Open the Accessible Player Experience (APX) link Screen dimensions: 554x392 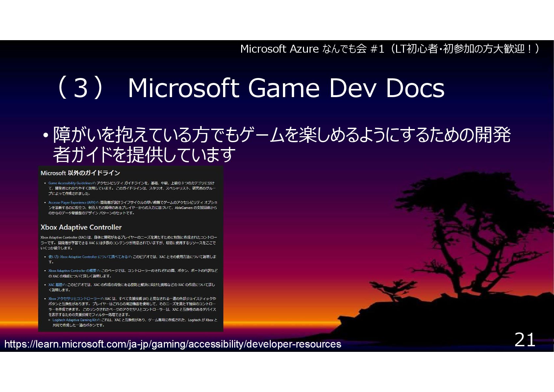coord(73,202)
